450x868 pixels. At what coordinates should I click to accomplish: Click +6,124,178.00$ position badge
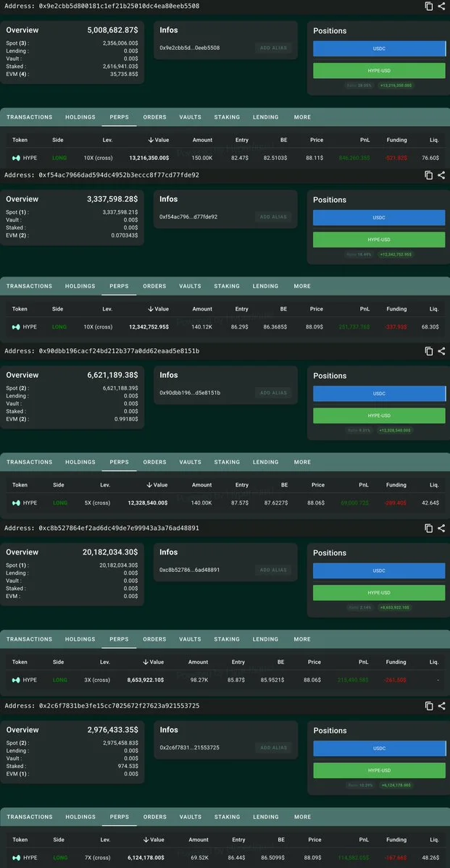(396, 785)
